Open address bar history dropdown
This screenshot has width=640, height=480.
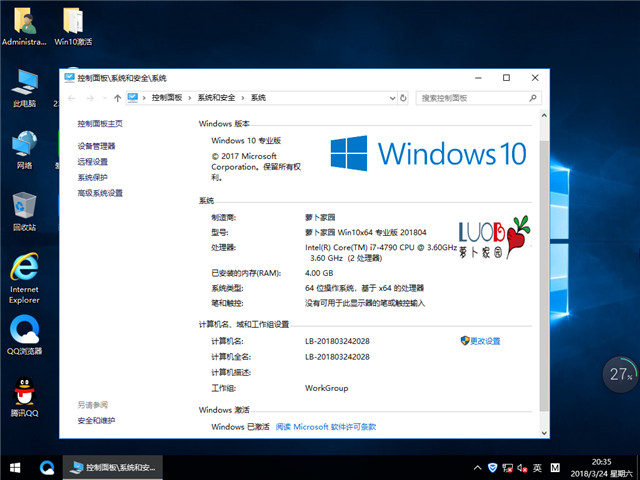pyautogui.click(x=392, y=98)
